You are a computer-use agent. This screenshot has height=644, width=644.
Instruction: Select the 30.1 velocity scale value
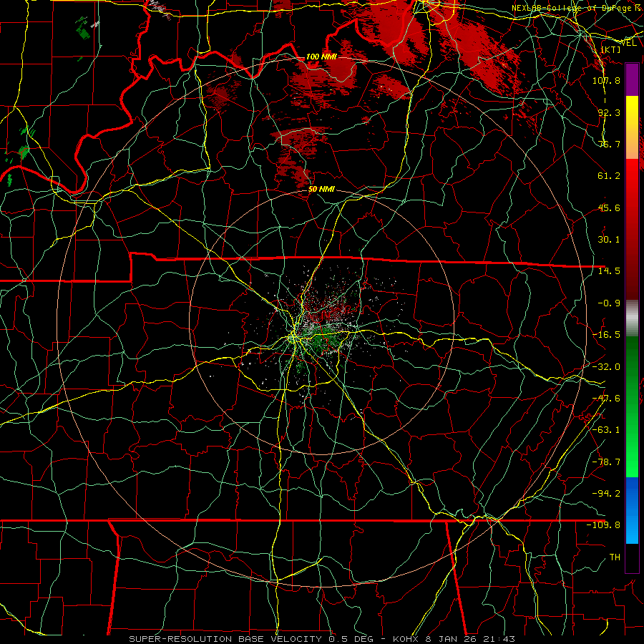click(609, 239)
